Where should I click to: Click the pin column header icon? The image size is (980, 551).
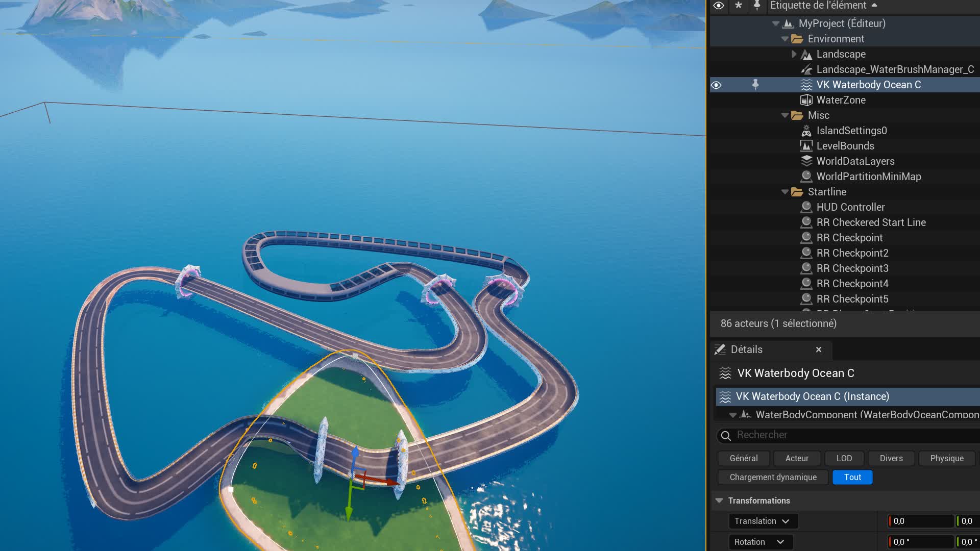coord(757,6)
